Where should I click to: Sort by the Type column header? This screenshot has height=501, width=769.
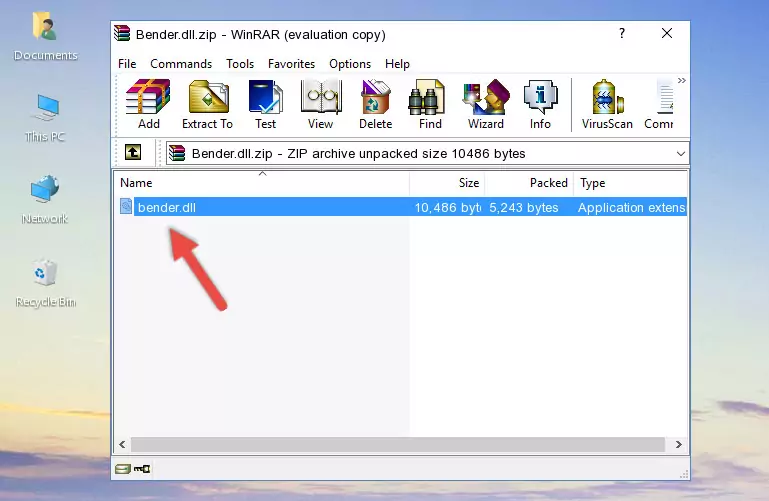pyautogui.click(x=630, y=183)
